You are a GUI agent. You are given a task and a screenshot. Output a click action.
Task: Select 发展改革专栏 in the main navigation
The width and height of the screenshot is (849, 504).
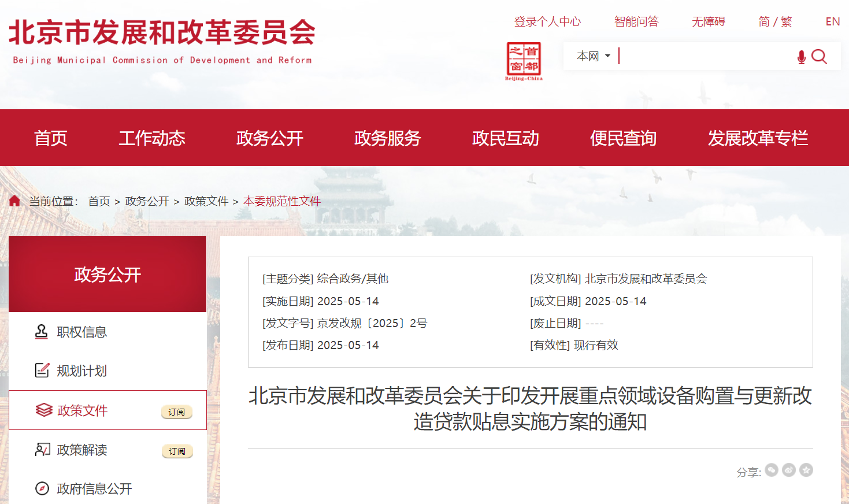758,138
